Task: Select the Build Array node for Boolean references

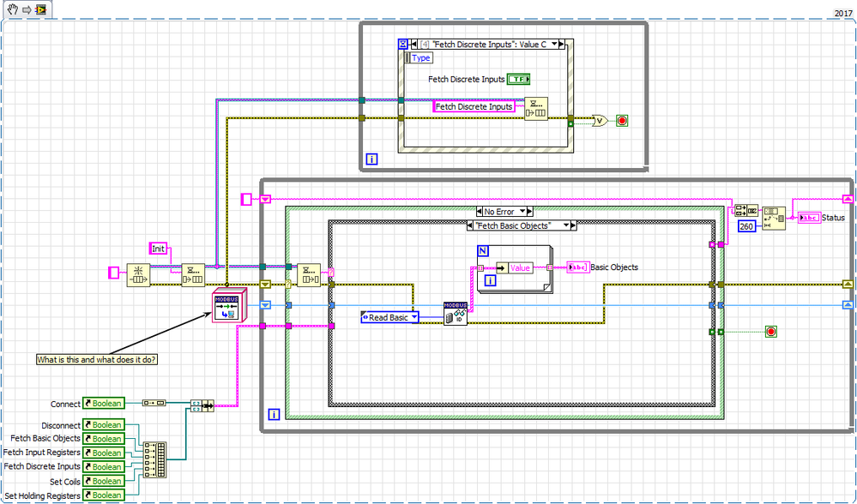Action: click(155, 459)
